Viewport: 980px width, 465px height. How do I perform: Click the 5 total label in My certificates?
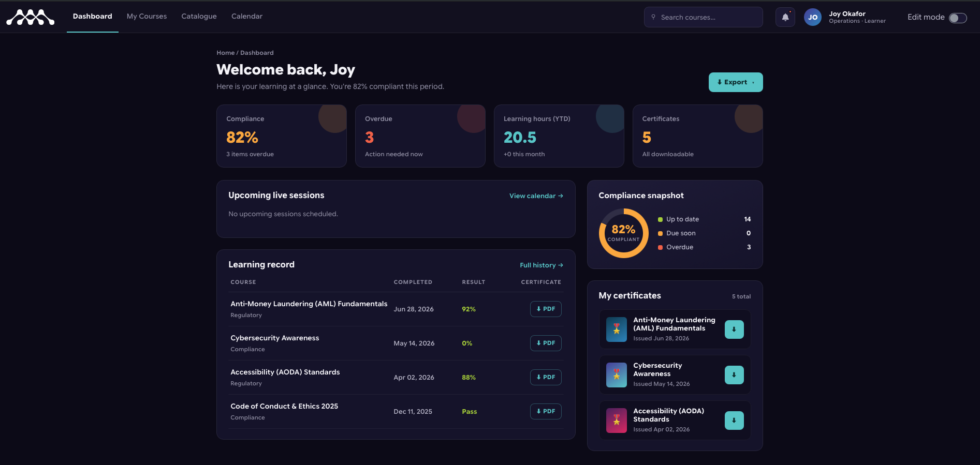[x=741, y=297]
